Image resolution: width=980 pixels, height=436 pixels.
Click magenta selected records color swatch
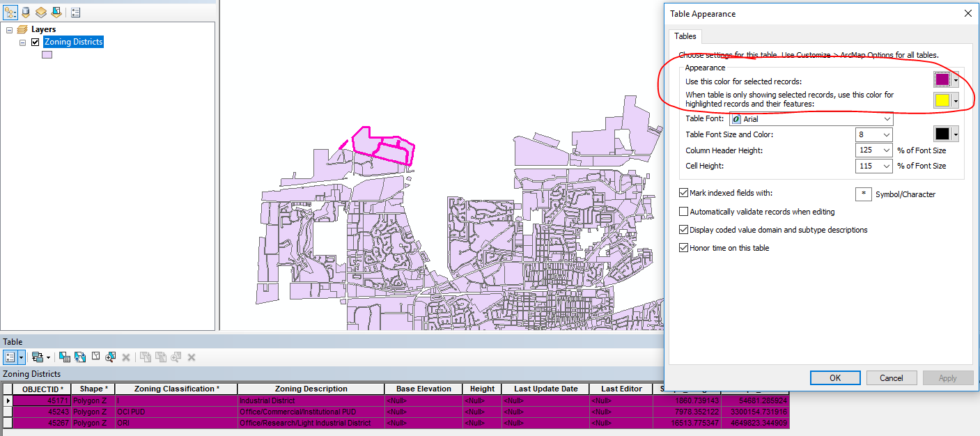point(942,81)
